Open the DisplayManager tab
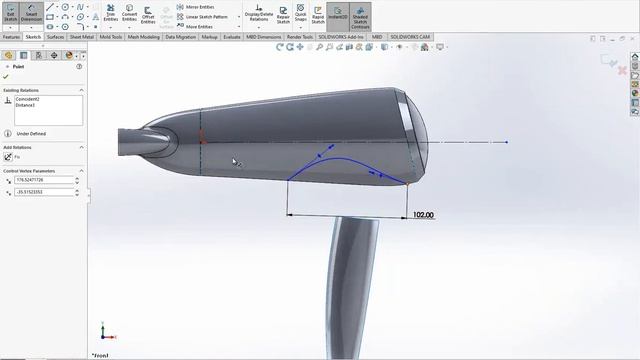The image size is (640, 360). pyautogui.click(x=69, y=55)
